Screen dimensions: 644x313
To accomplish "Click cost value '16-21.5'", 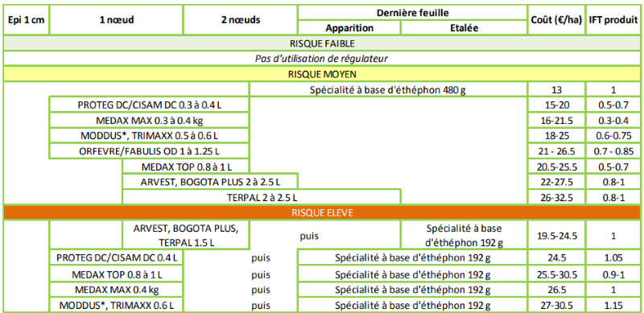I will (556, 121).
